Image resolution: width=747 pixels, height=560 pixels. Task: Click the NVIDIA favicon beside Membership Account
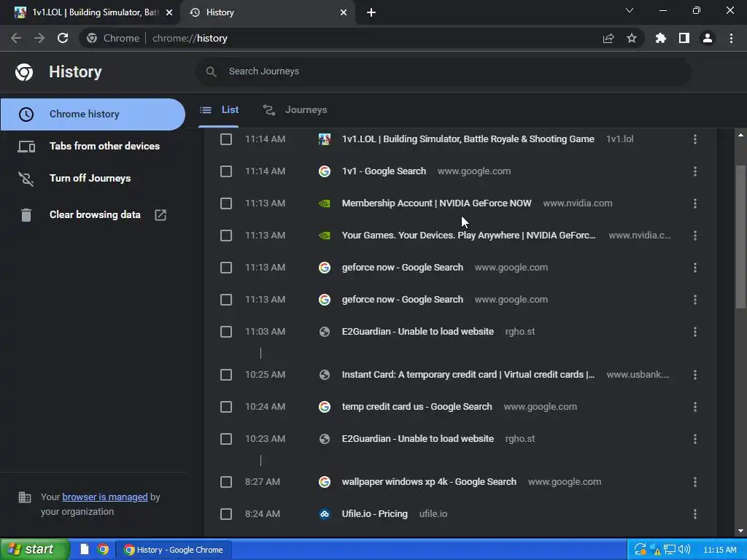(x=325, y=203)
